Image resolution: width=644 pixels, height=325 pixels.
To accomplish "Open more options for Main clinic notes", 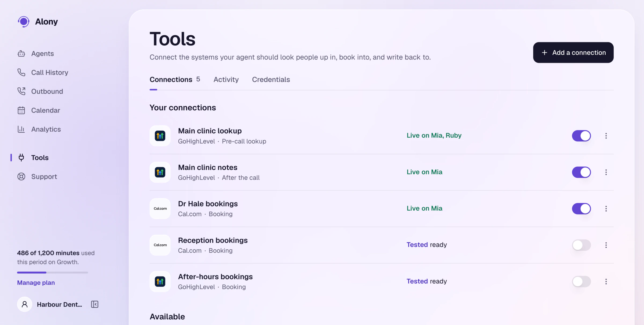I will coord(606,172).
